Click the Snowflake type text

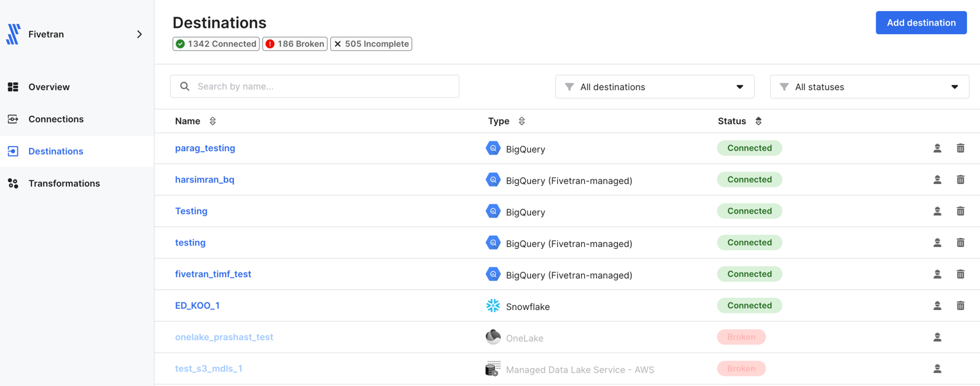(x=528, y=307)
